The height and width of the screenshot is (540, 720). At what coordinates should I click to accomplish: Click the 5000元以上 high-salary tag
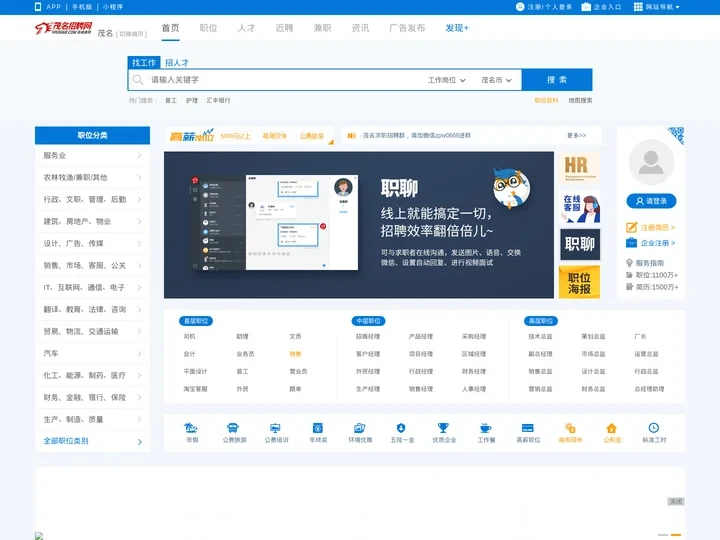pyautogui.click(x=235, y=136)
